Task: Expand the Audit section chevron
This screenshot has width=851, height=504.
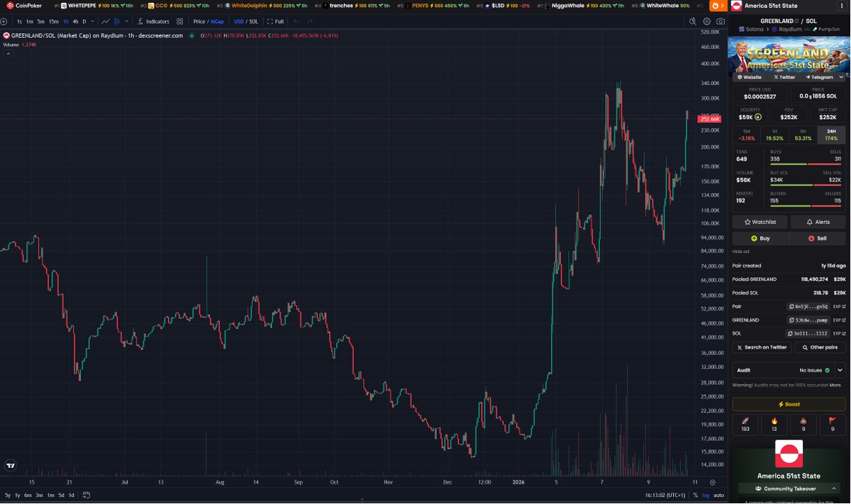Action: pyautogui.click(x=840, y=370)
